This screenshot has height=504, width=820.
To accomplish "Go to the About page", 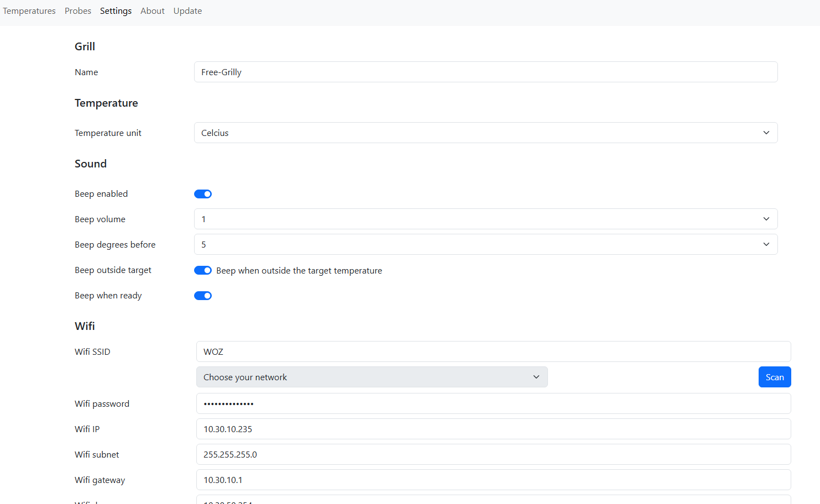I will click(x=153, y=11).
